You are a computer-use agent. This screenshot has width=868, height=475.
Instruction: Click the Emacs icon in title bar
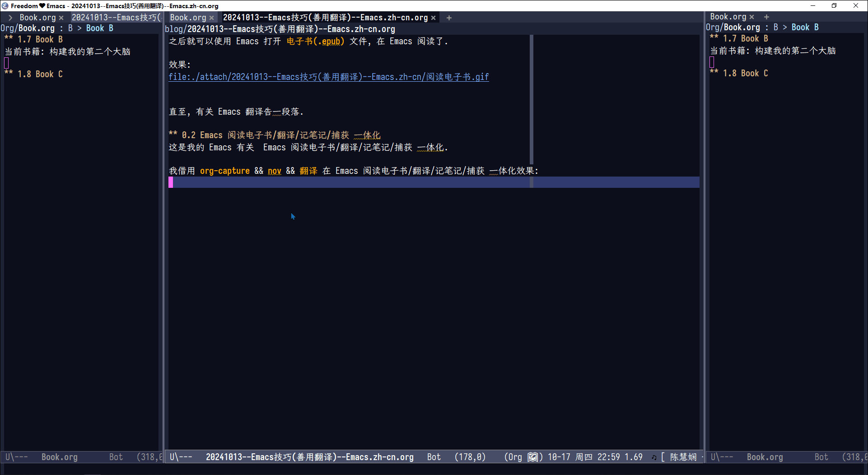pos(5,6)
